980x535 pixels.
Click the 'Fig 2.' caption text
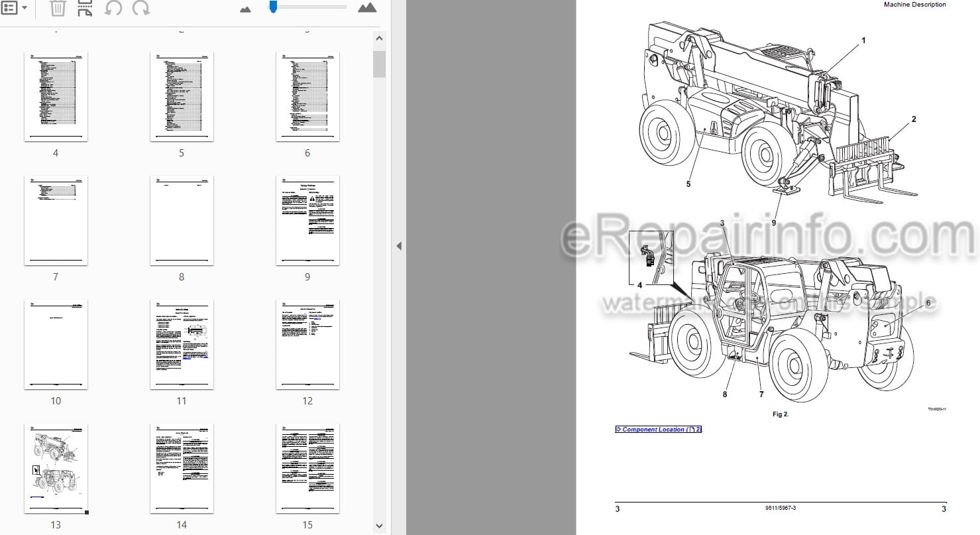(781, 414)
